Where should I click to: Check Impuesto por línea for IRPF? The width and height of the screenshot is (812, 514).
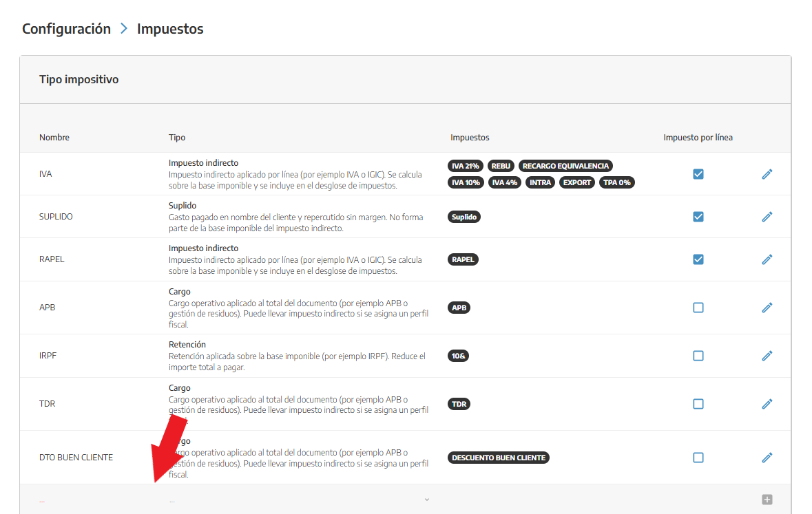tap(698, 356)
